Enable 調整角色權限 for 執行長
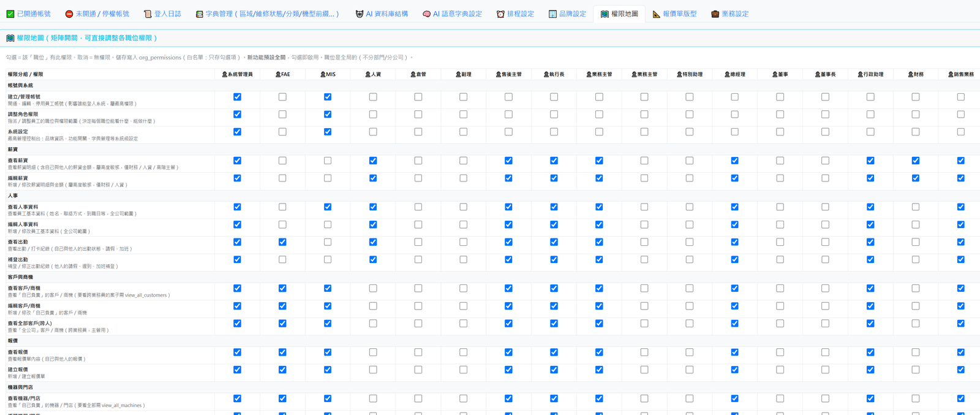 [x=554, y=115]
